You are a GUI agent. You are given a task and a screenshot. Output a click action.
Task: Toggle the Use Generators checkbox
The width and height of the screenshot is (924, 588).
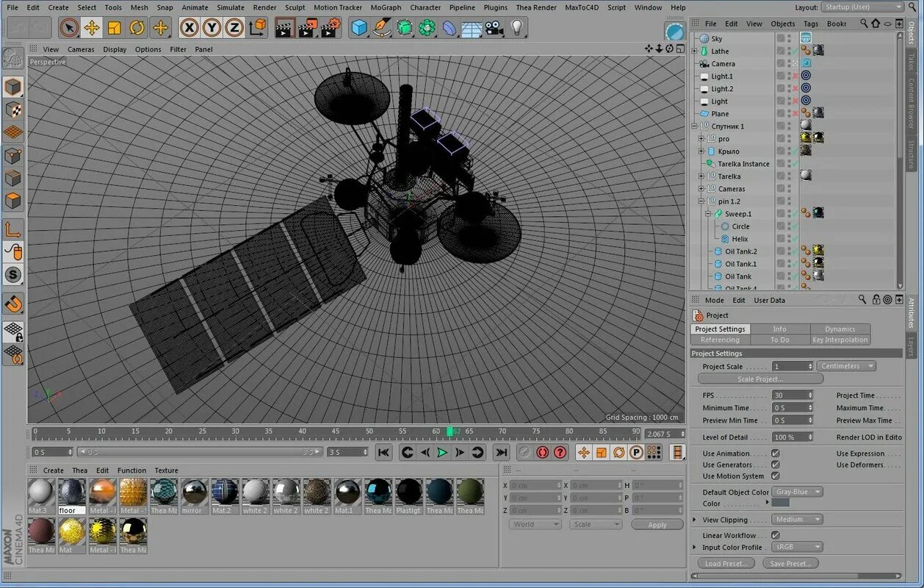pyautogui.click(x=775, y=465)
